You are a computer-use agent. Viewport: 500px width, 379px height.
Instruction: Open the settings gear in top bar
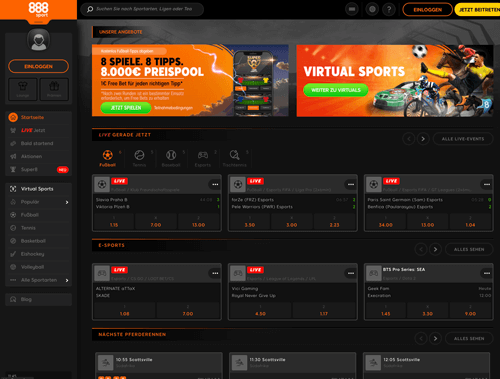[372, 9]
